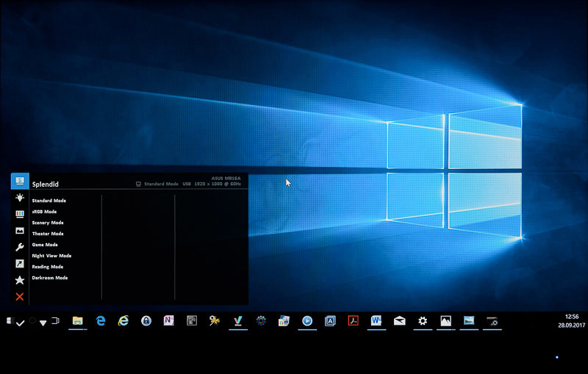The image size is (588, 374).
Task: Click the down arrow OSD button hint
Action: point(43,323)
